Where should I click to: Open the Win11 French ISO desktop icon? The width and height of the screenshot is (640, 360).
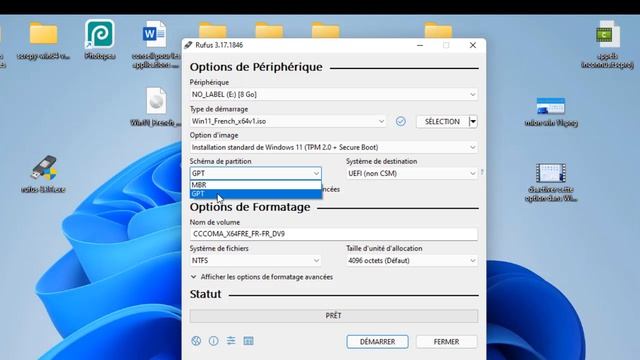(156, 107)
